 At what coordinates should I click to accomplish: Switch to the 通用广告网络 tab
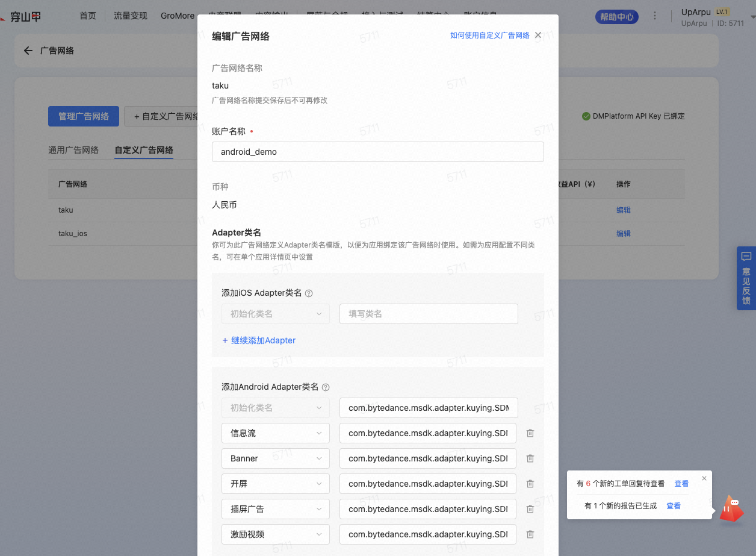pyautogui.click(x=73, y=150)
